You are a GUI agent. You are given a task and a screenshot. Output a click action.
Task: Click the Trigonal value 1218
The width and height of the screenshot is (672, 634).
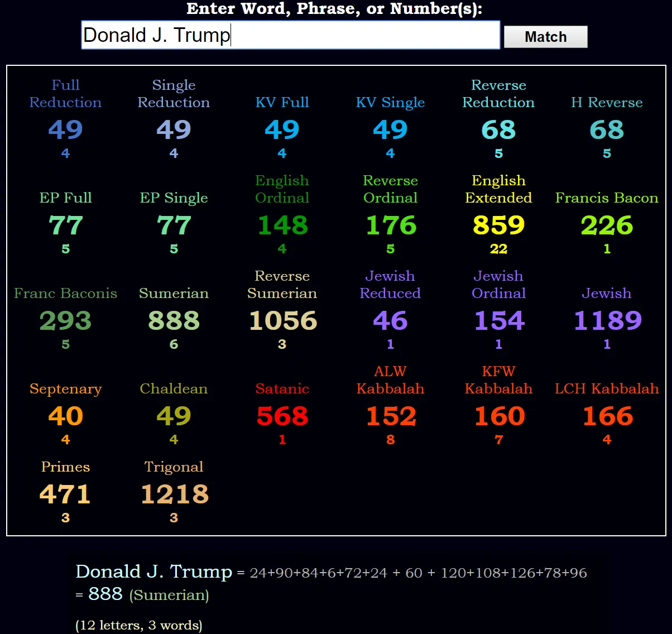pyautogui.click(x=174, y=494)
